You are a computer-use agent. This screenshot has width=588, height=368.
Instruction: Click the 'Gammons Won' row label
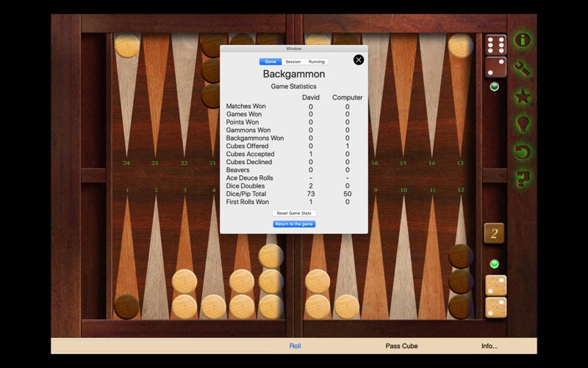(x=248, y=130)
